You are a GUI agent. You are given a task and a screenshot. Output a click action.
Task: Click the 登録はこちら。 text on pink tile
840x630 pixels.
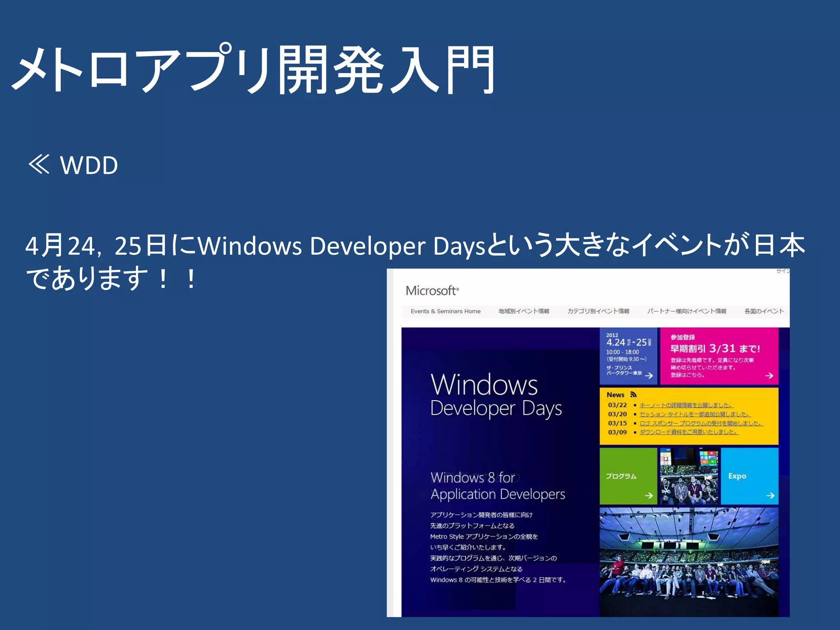[687, 375]
